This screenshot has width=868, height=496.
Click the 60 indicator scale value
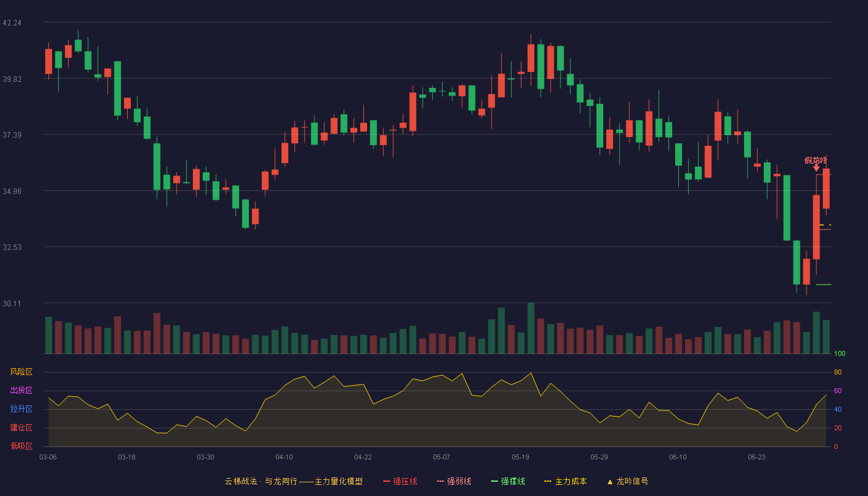coord(838,391)
